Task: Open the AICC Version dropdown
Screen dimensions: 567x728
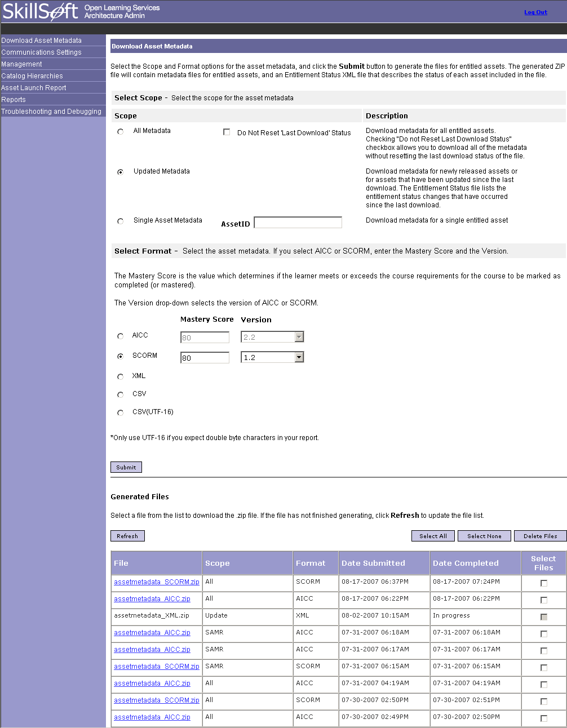Action: 299,336
